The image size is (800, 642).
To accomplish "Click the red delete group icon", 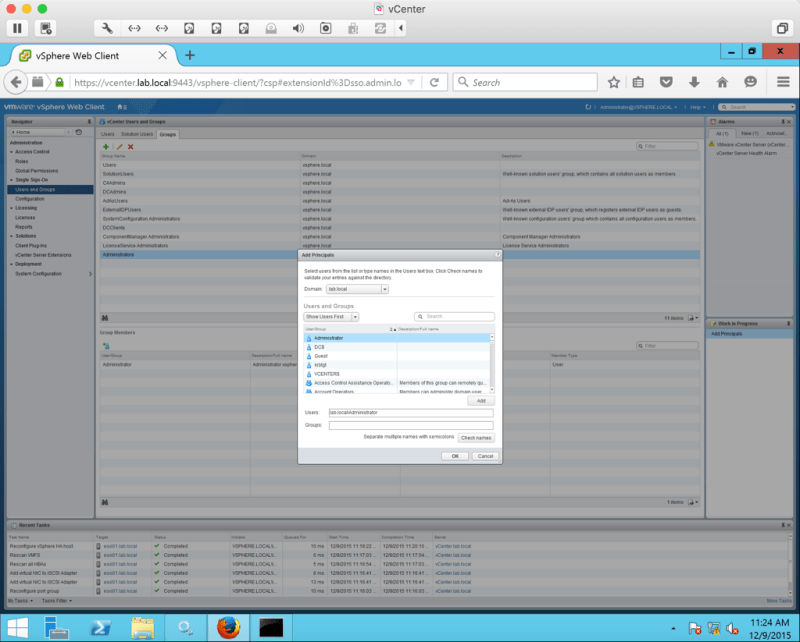I will point(130,147).
